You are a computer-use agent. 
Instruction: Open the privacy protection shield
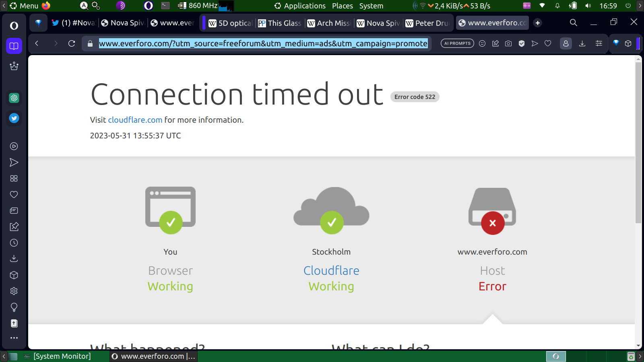(x=522, y=43)
